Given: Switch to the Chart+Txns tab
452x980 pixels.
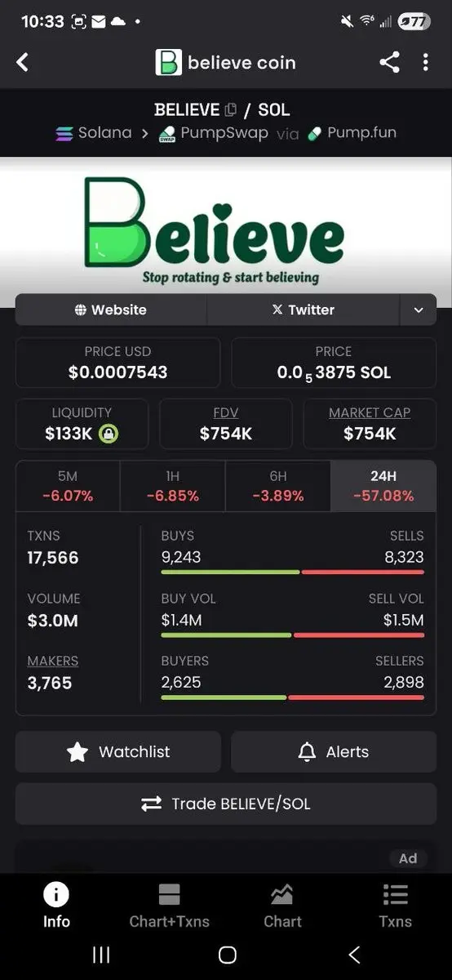Looking at the screenshot, I should [x=170, y=906].
